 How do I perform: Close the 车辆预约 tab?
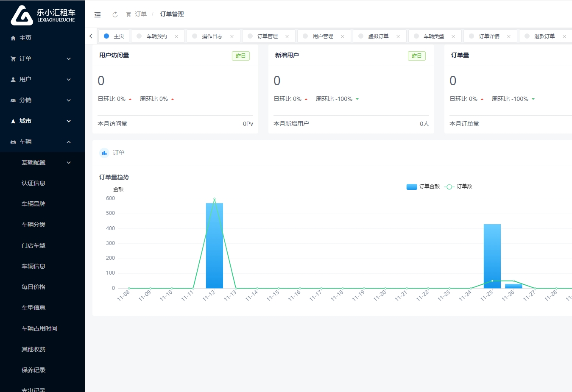coord(176,36)
